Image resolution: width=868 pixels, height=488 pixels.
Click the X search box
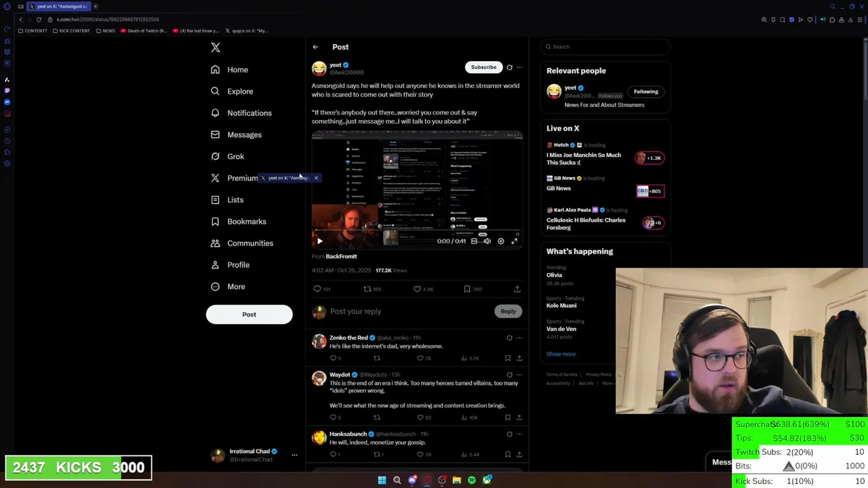[606, 47]
